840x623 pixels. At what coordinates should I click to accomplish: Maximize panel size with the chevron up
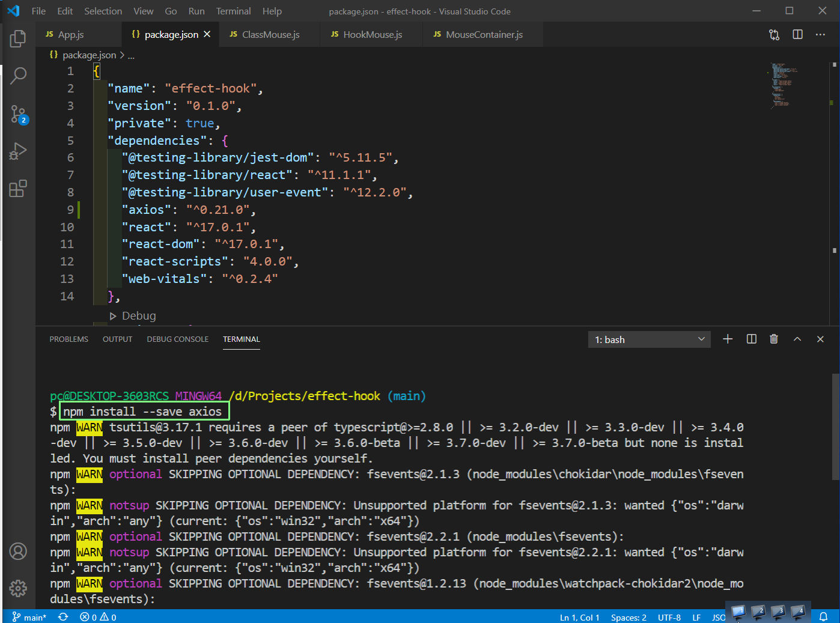point(797,339)
